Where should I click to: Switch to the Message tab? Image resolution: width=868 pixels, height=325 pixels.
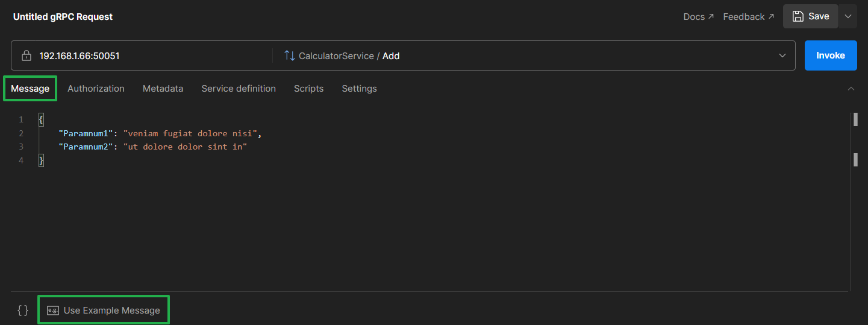[x=30, y=89]
